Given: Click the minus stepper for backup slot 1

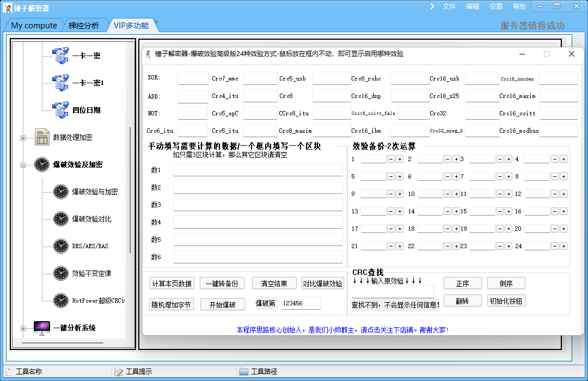Looking at the screenshot, I should point(391,159).
